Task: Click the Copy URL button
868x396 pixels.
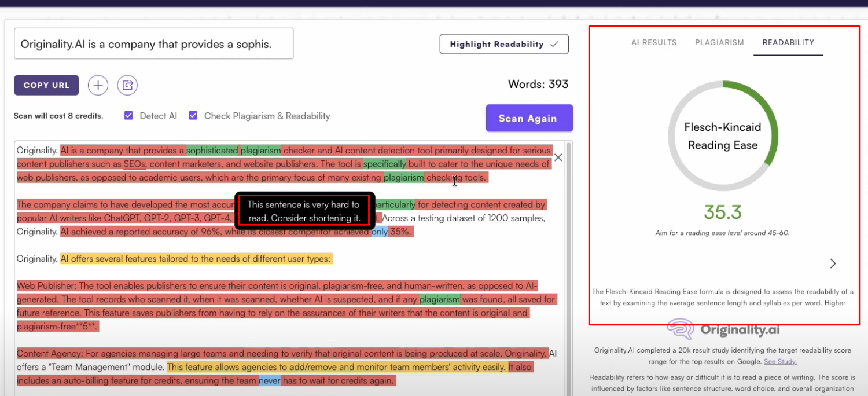Action: coord(46,85)
